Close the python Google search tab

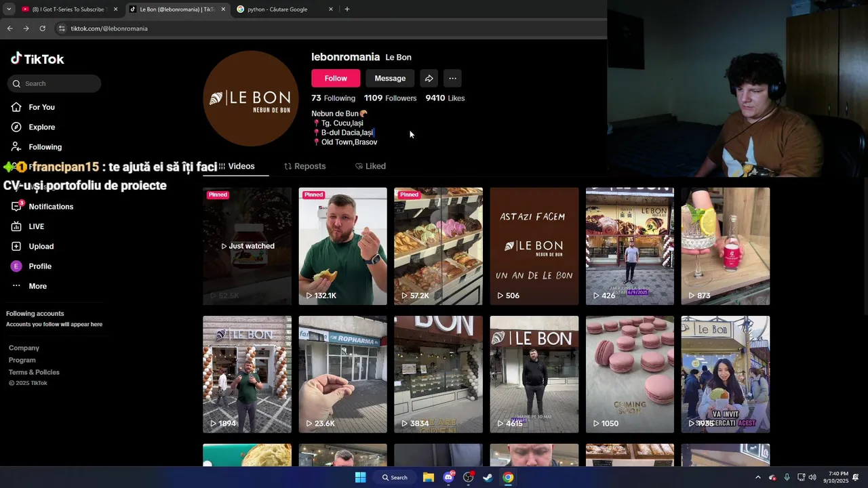pos(331,9)
